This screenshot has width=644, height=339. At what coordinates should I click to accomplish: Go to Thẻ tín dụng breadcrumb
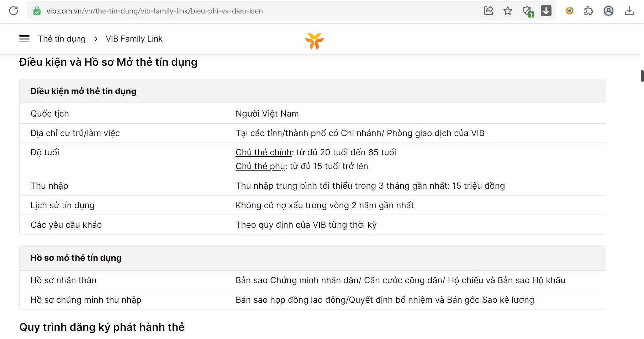point(62,39)
